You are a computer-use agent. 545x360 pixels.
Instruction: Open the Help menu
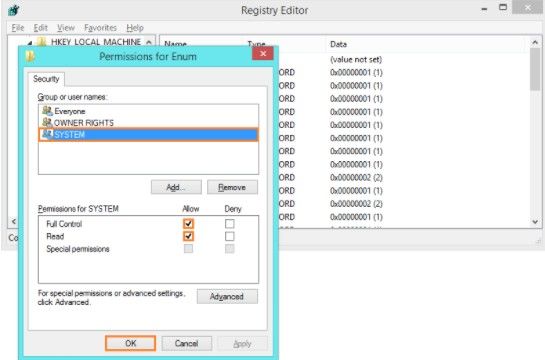coord(135,28)
